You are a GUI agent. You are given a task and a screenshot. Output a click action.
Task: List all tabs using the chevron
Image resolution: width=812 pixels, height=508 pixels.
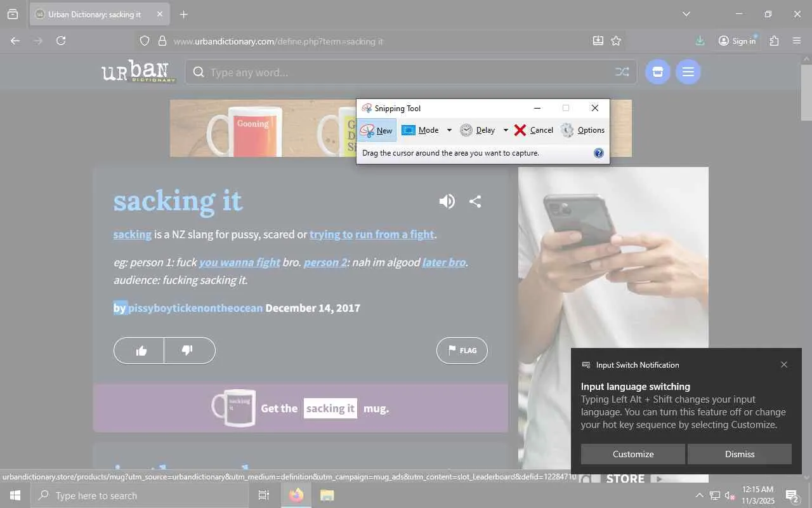[x=686, y=14]
